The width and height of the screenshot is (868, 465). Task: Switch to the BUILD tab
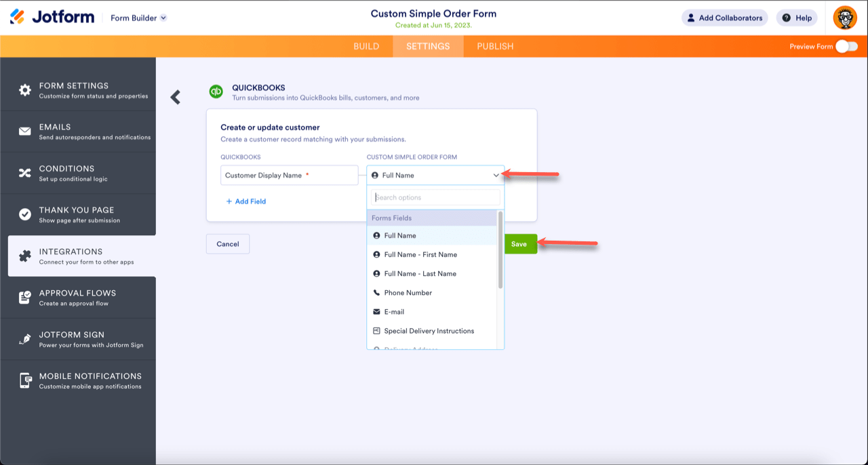pyautogui.click(x=366, y=46)
